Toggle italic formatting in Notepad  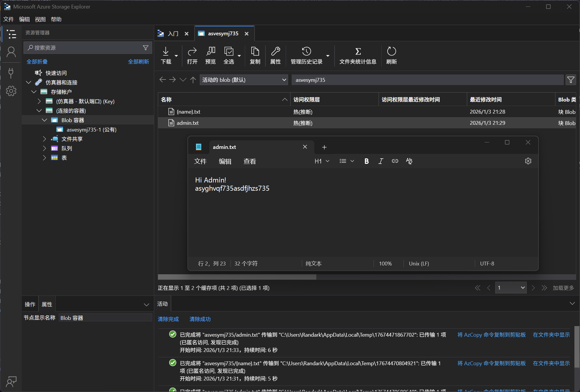380,161
